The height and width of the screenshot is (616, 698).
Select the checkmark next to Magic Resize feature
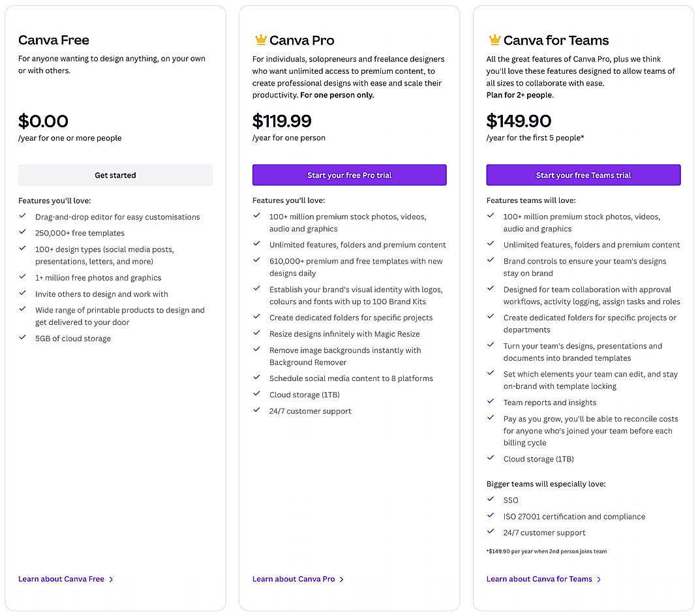[x=257, y=333]
